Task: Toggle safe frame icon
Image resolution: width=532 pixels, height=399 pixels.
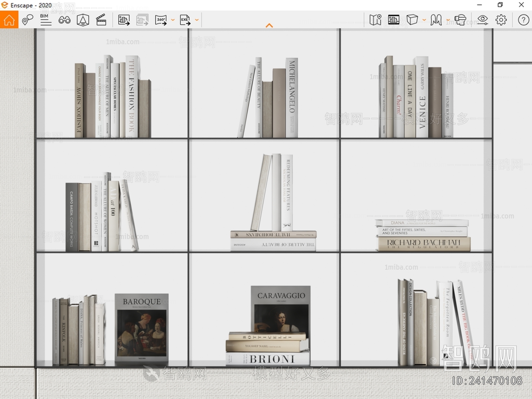Action: click(x=83, y=20)
